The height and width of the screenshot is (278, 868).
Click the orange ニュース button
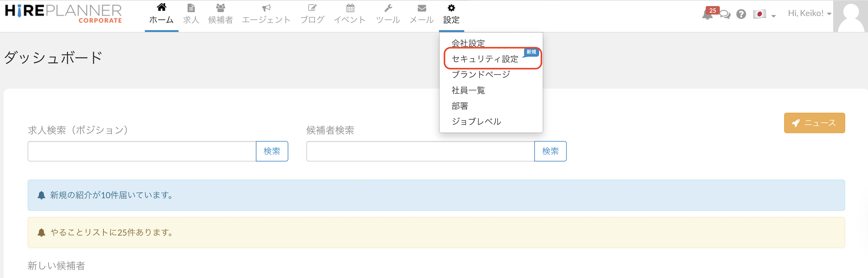coord(814,123)
